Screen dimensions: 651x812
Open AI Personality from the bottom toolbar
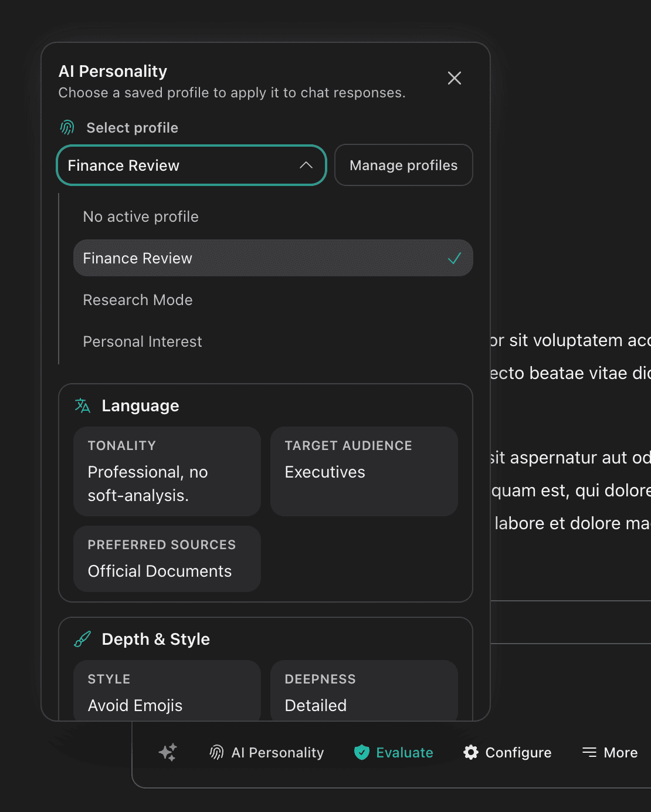click(x=267, y=752)
